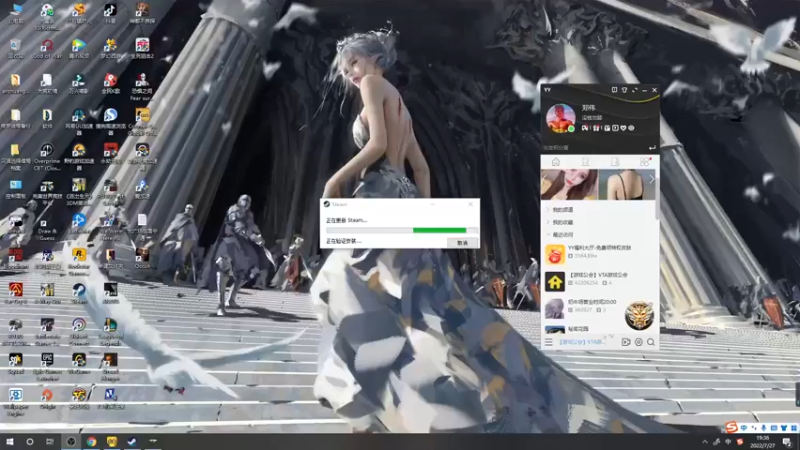The height and width of the screenshot is (450, 800).
Task: Open the Windows Start menu
Action: click(x=10, y=441)
